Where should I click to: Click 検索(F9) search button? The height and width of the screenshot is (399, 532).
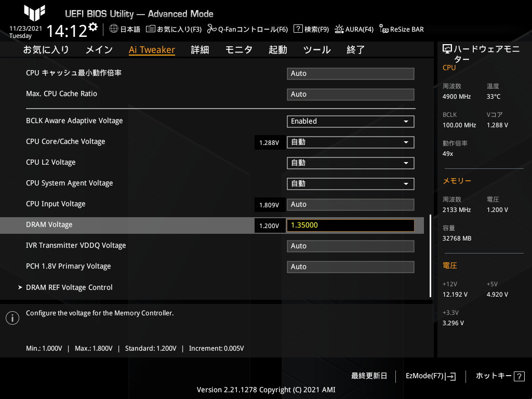(316, 29)
